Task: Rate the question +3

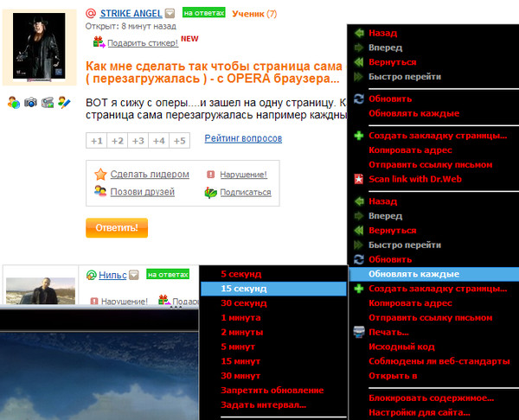Action: [138, 141]
